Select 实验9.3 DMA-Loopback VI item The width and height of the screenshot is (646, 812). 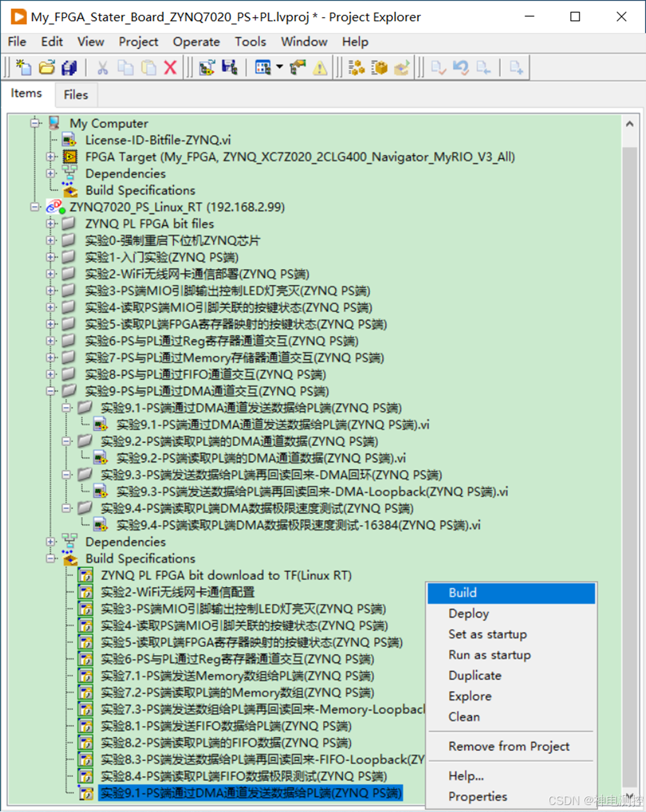(312, 491)
